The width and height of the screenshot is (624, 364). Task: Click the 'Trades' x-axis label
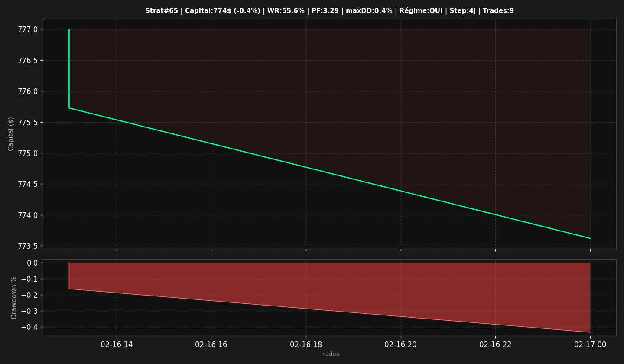[330, 354]
